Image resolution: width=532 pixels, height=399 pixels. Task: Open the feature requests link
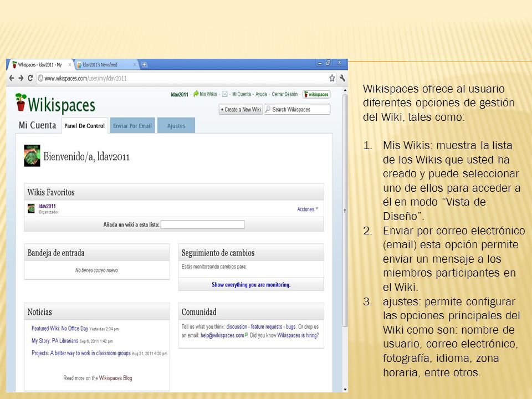[x=267, y=327]
